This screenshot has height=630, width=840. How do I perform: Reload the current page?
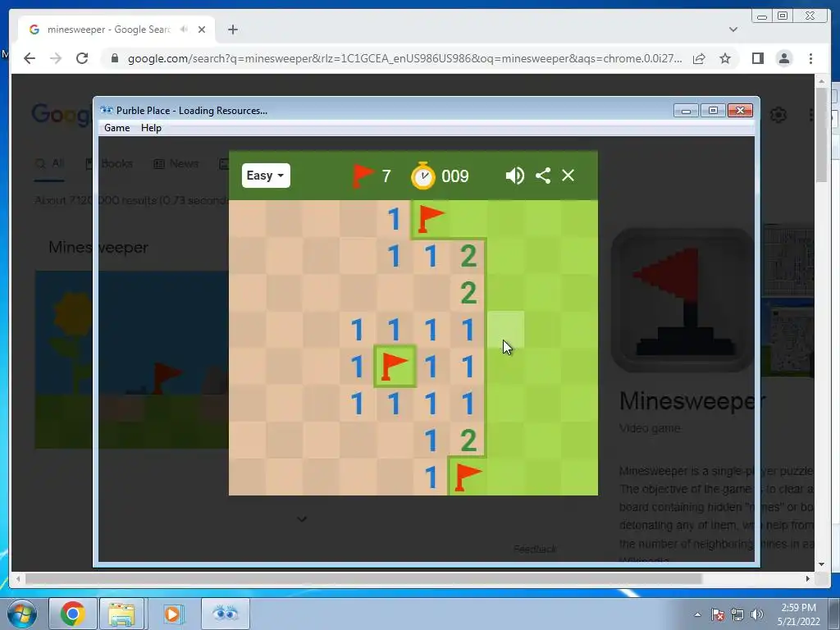(82, 58)
